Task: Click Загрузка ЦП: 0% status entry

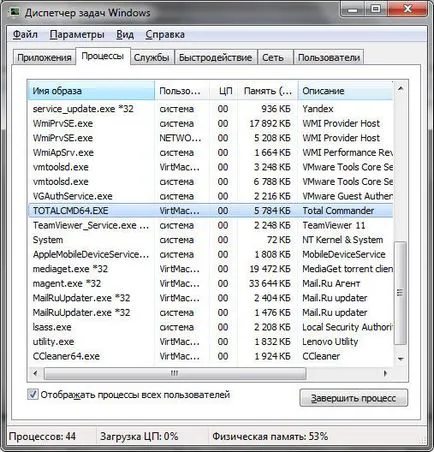Action: click(139, 436)
